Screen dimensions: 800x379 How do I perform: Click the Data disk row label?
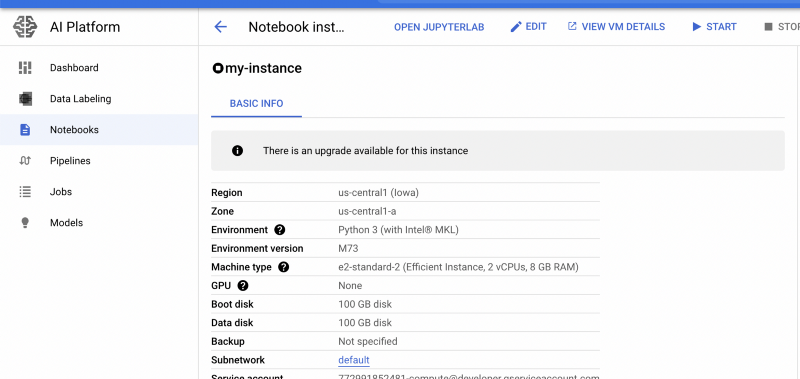(x=232, y=323)
